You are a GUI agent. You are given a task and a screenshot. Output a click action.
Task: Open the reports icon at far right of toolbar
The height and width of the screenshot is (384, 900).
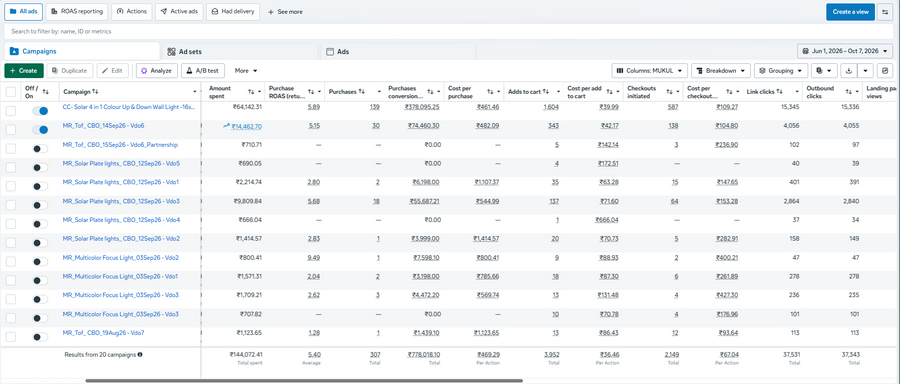click(885, 71)
